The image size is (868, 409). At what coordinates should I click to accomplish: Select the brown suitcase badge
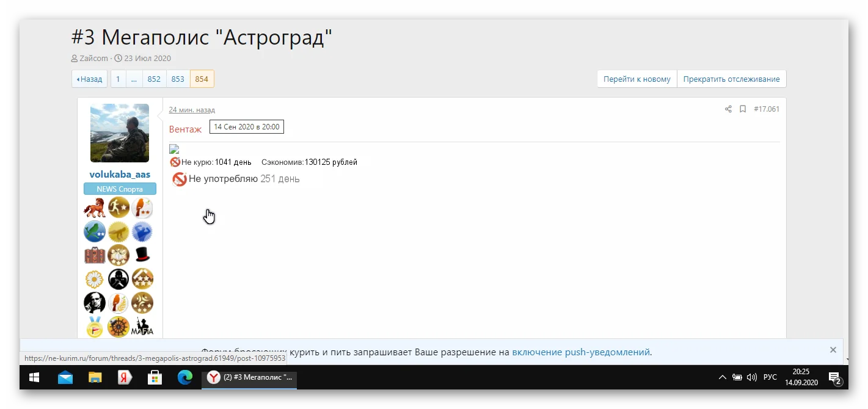95,255
